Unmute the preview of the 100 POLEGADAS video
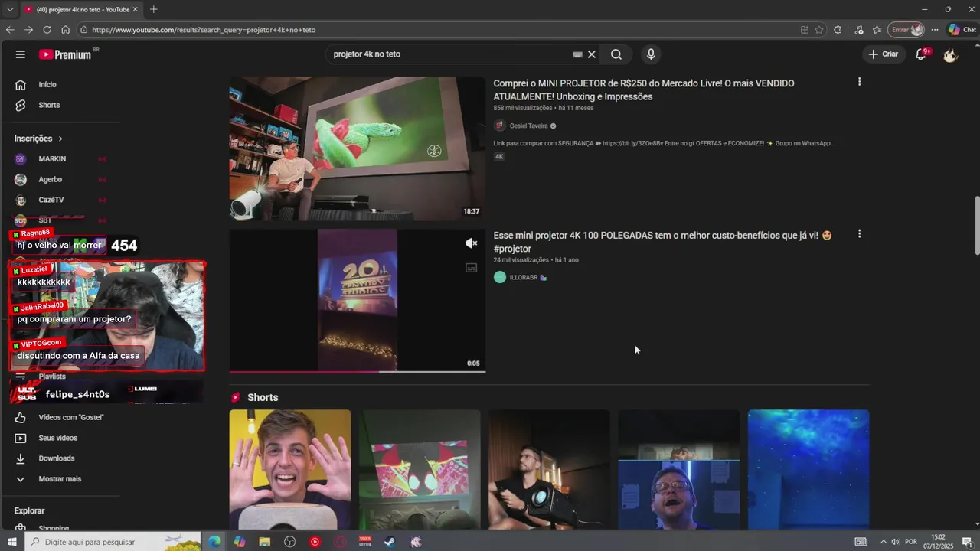The width and height of the screenshot is (980, 551). pos(472,243)
